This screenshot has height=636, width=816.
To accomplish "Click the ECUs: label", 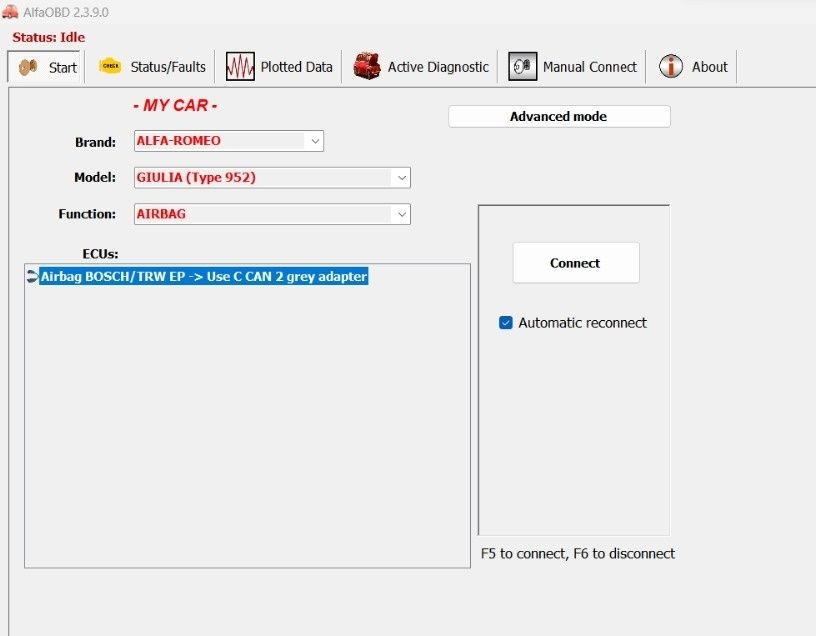I will point(100,253).
